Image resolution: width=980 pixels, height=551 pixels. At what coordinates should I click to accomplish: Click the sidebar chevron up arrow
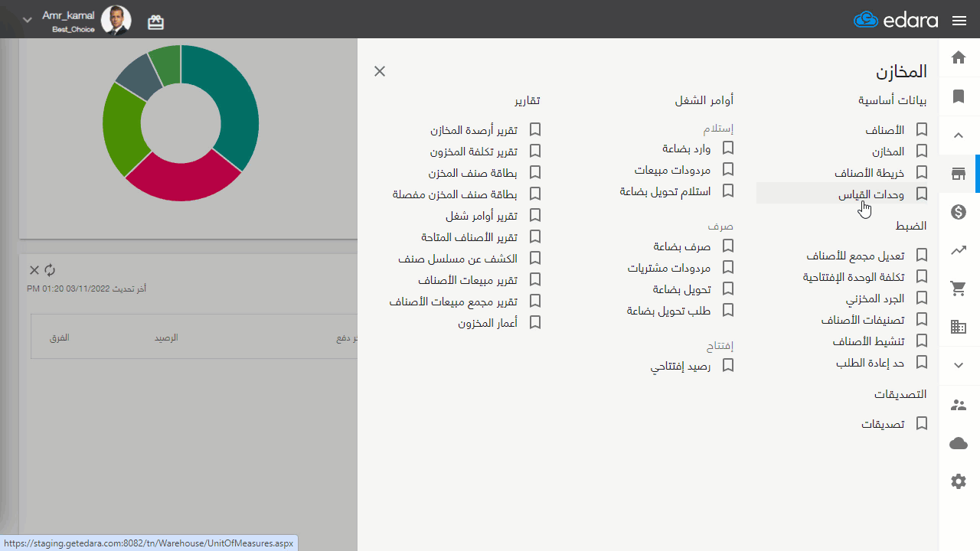point(959,135)
